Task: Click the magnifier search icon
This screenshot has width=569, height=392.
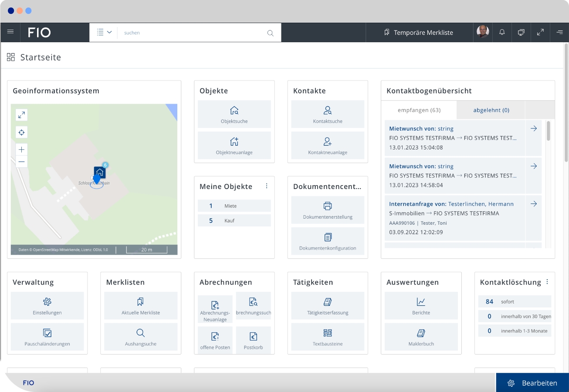Action: click(270, 33)
